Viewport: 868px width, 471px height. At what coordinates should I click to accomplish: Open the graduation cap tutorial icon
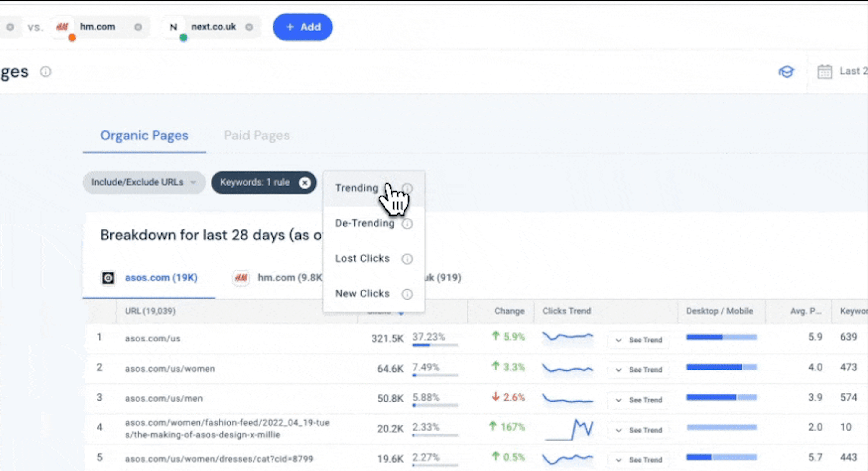click(x=786, y=72)
